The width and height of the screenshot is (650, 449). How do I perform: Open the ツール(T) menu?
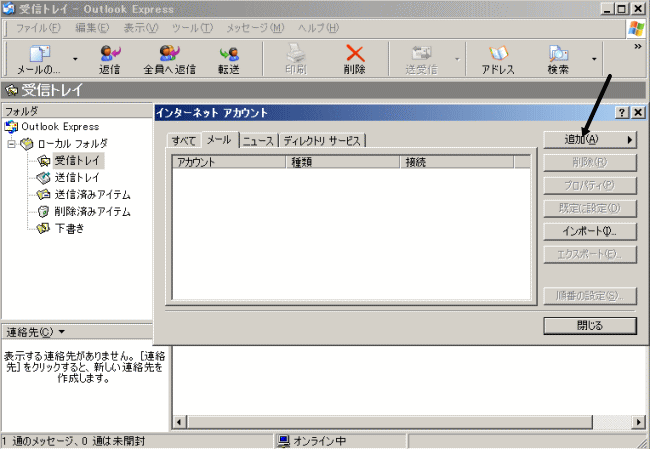(x=192, y=28)
